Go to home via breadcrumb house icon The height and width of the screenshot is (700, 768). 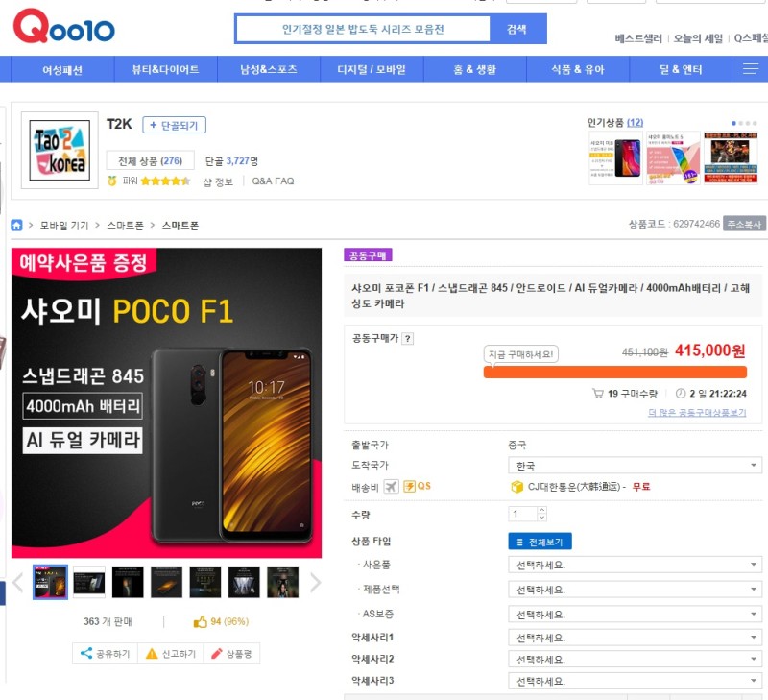tap(16, 225)
